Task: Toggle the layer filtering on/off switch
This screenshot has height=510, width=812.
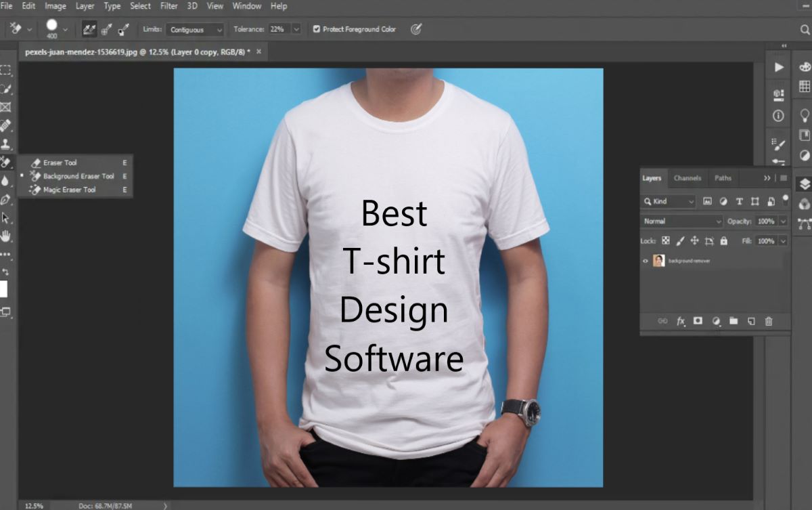Action: click(786, 200)
